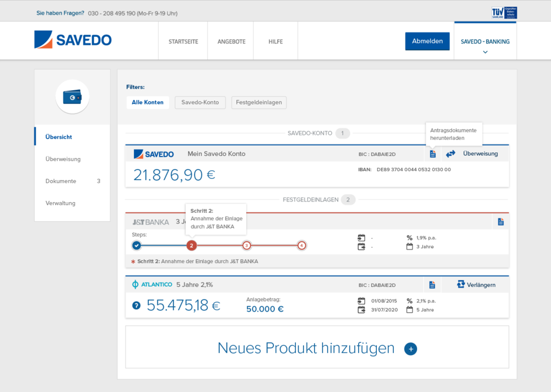Open STARTSEITE in navigation

click(x=183, y=41)
